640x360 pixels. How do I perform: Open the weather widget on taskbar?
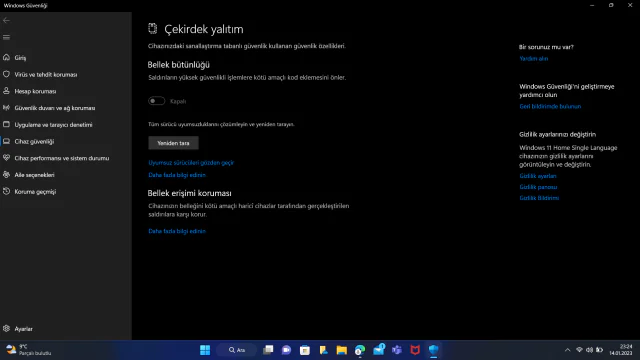(29, 350)
